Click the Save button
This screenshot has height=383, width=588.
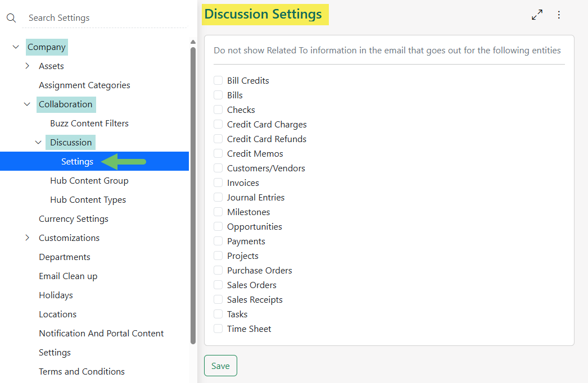point(220,365)
